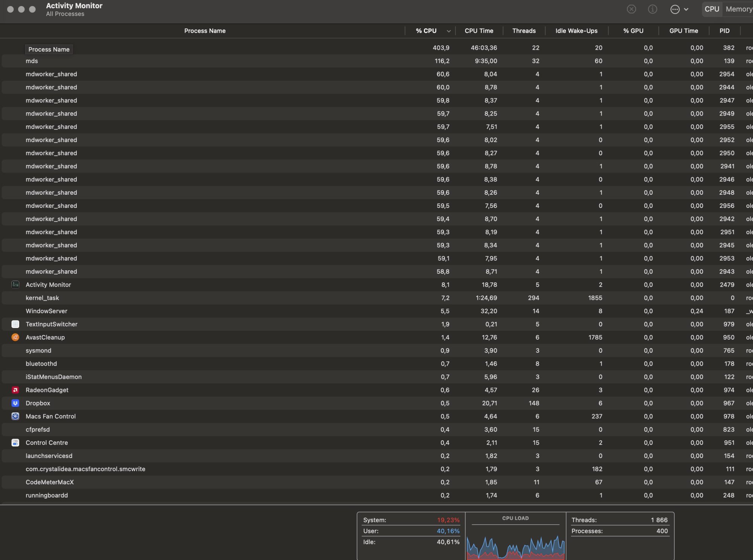Click the TextInputSwitcher process icon
This screenshot has width=753, height=560.
(15, 324)
